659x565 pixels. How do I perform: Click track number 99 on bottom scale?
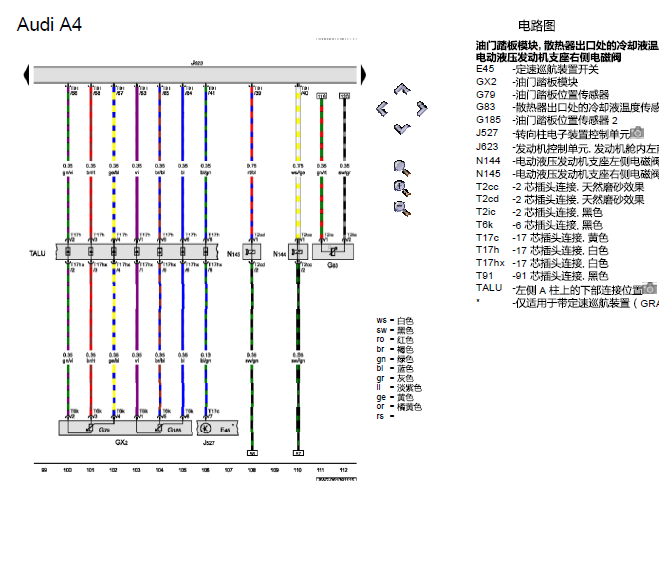click(44, 470)
